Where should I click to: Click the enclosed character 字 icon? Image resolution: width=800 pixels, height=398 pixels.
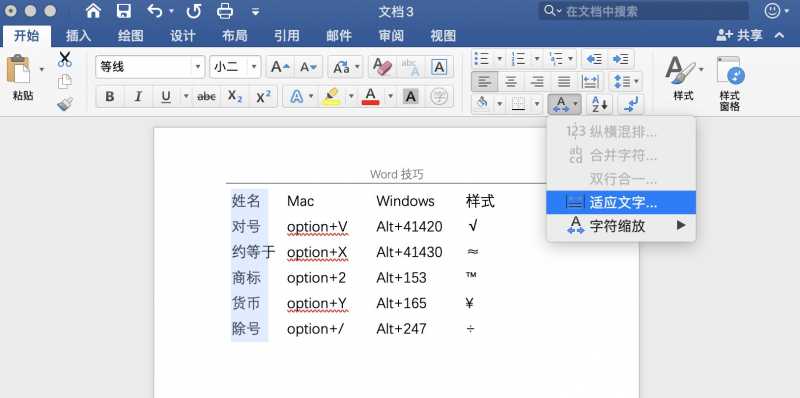point(439,96)
